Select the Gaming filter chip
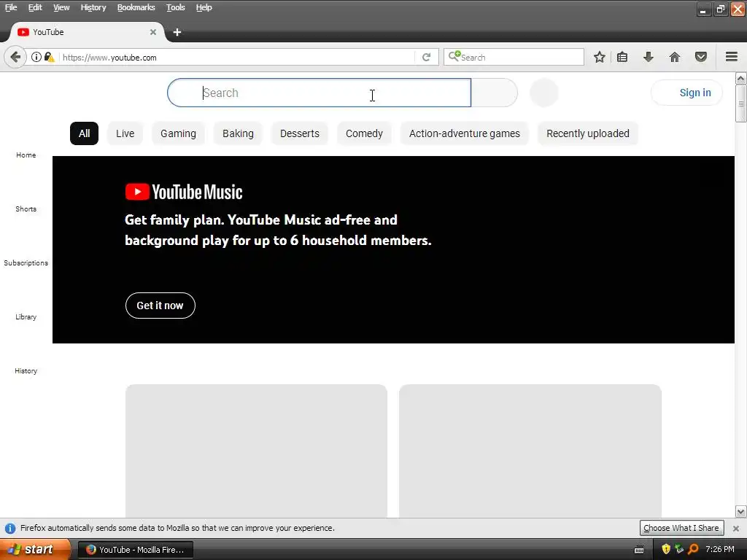This screenshot has height=560, width=747. click(178, 133)
